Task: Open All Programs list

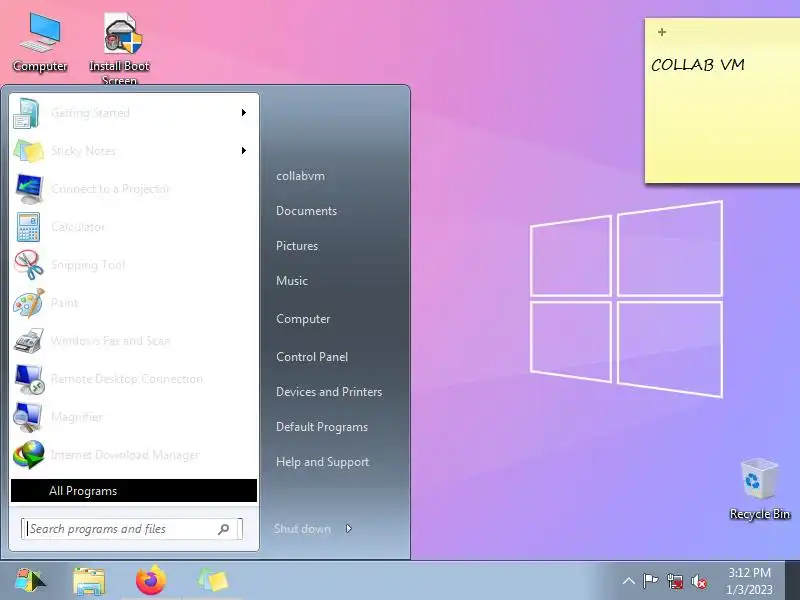Action: [134, 491]
